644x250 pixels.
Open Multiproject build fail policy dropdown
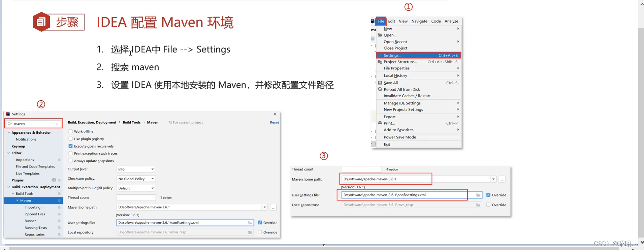click(136, 188)
